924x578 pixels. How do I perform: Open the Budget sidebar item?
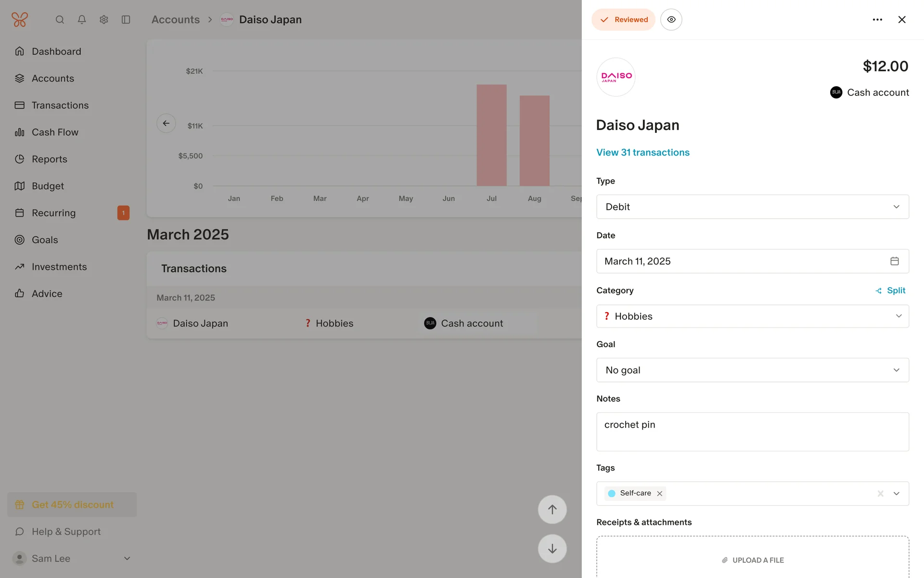(48, 186)
